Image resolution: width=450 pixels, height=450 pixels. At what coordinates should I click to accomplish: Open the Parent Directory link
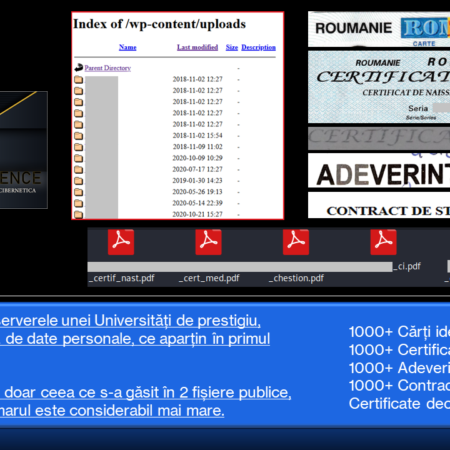[x=107, y=68]
